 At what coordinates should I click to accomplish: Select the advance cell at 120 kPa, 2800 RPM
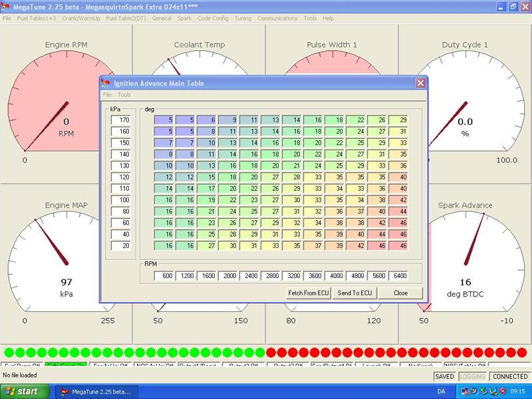click(x=271, y=177)
